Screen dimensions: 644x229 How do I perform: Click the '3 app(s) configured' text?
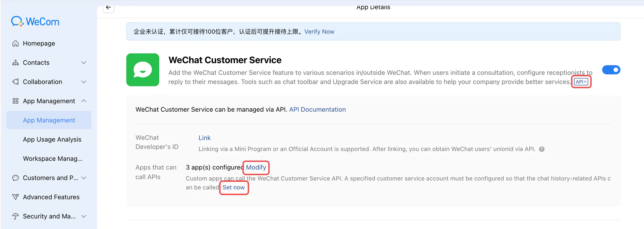(214, 167)
